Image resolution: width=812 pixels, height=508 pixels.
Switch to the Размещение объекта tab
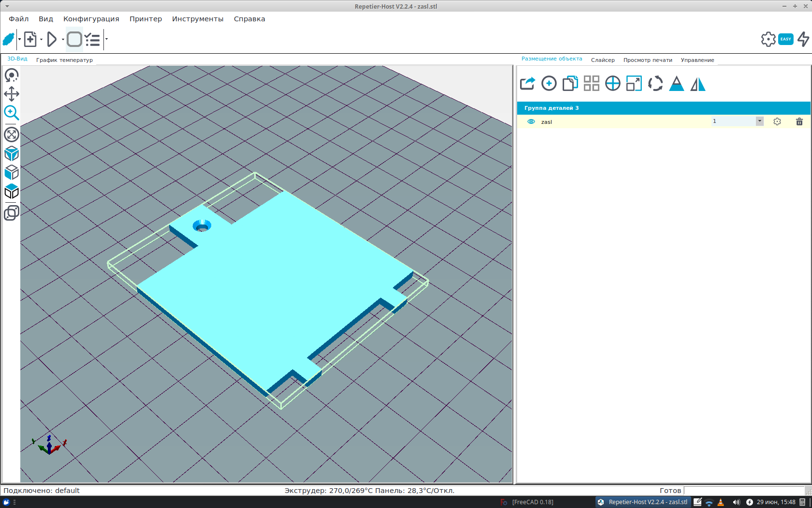click(552, 59)
